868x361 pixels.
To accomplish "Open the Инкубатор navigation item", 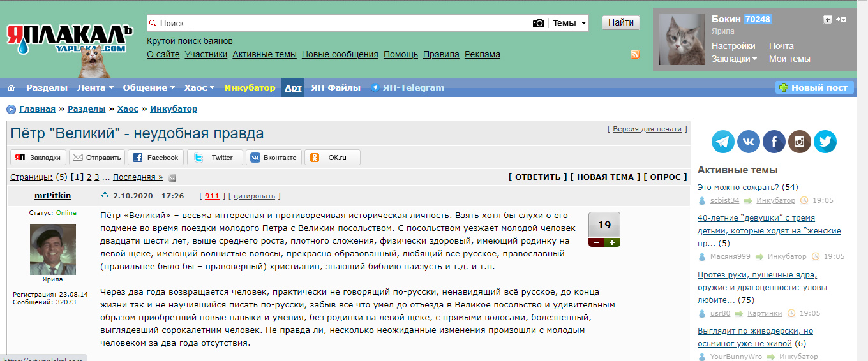I will [250, 87].
